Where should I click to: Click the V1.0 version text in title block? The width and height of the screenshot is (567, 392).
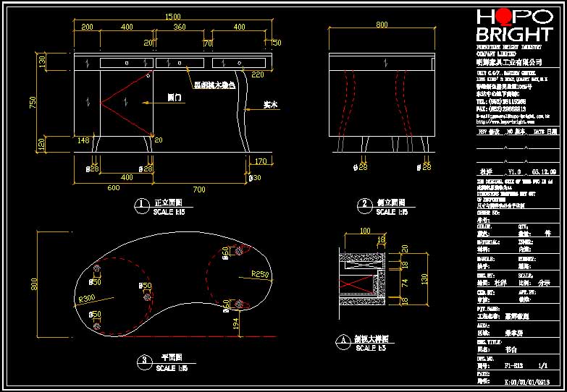[514, 172]
